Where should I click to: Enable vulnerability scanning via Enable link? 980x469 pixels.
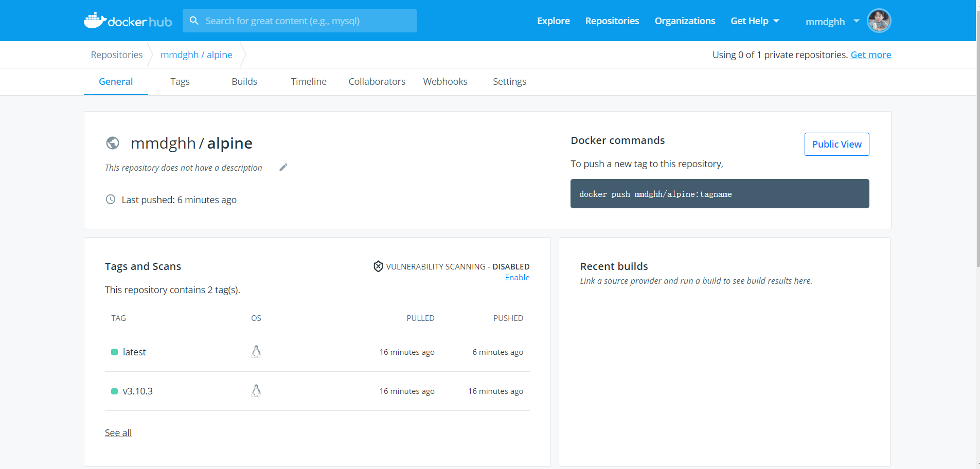518,278
